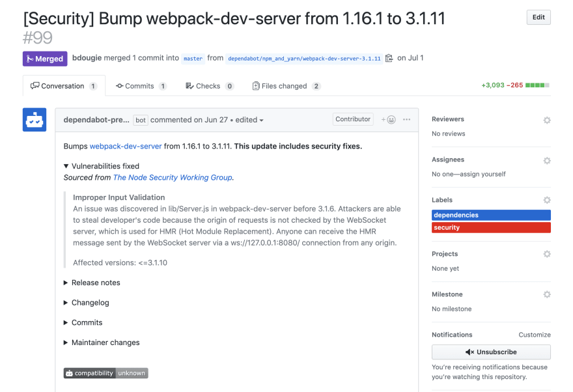Switch to the Files changed tab
Image resolution: width=573 pixels, height=392 pixels.
pos(286,86)
